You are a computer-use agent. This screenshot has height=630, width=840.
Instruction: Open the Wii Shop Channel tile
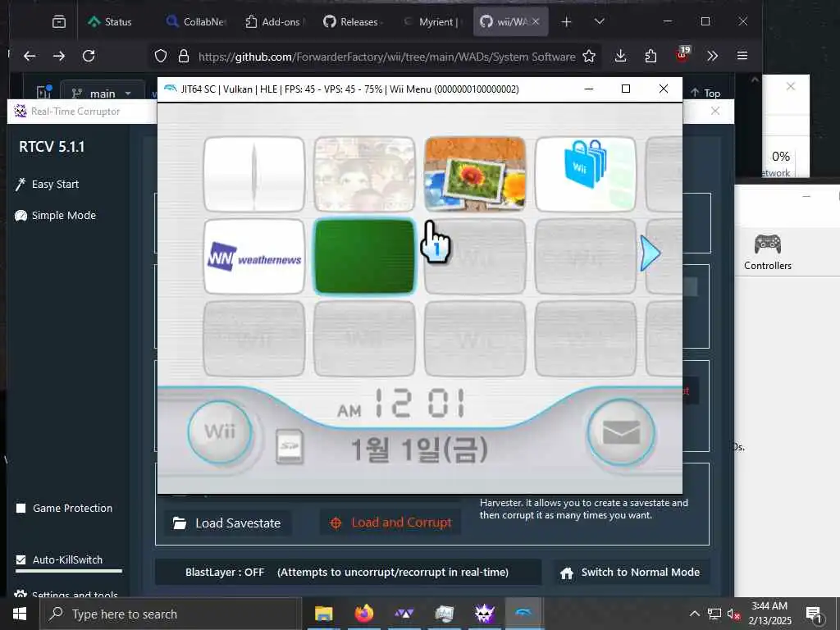point(585,174)
